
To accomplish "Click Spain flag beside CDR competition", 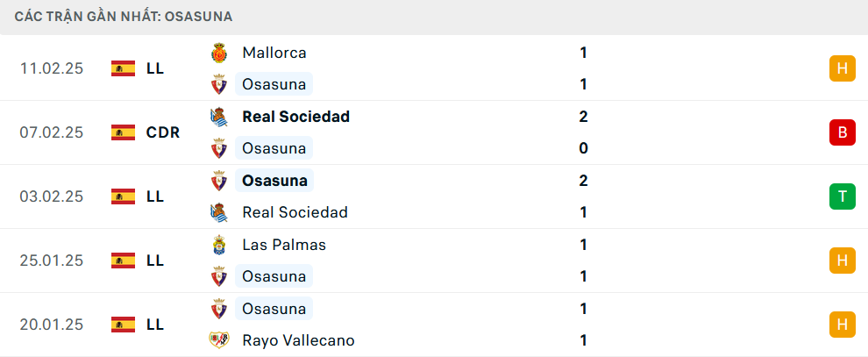I will tap(123, 132).
